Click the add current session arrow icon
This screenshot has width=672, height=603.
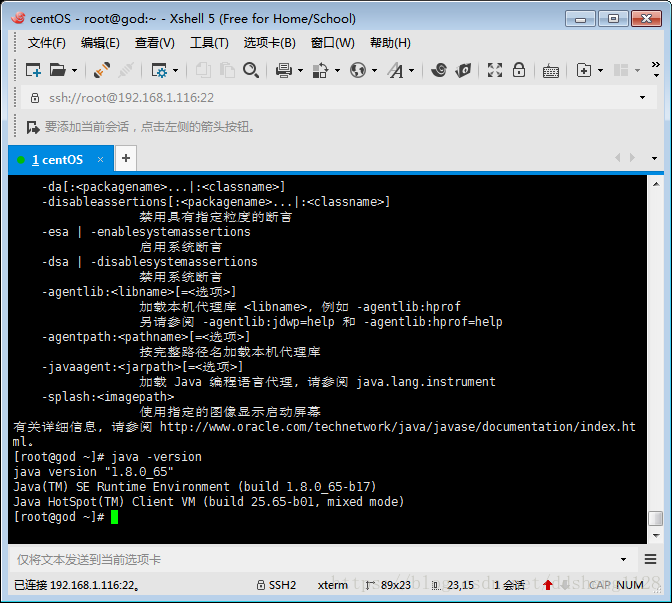33,127
